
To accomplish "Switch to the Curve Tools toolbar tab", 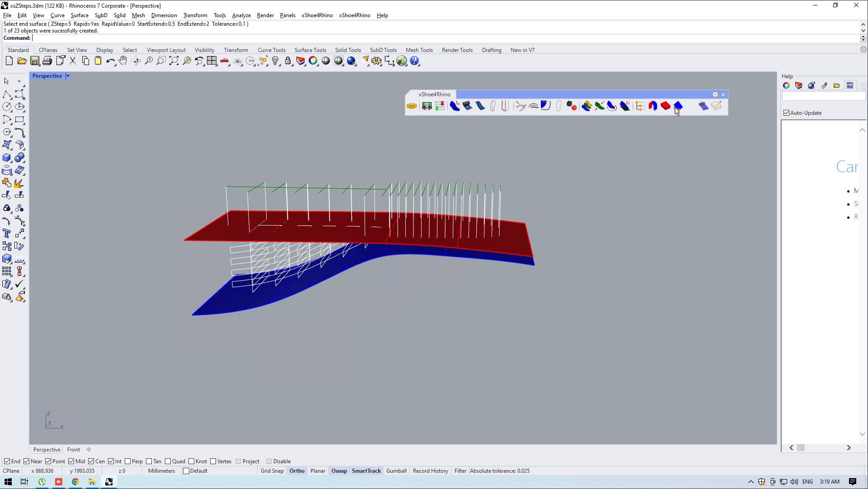I will [x=272, y=50].
